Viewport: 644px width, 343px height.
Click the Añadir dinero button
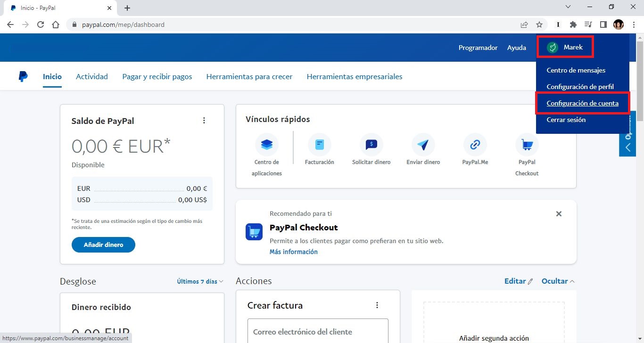coord(103,245)
